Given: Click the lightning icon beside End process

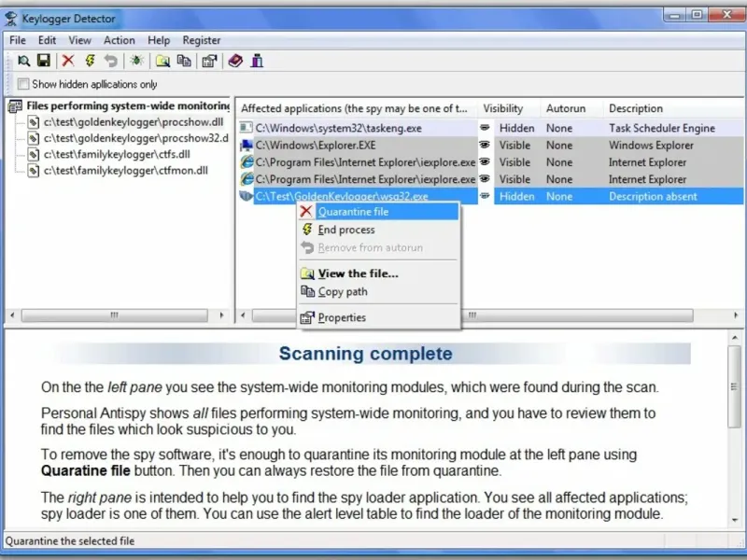Looking at the screenshot, I should click(x=307, y=230).
